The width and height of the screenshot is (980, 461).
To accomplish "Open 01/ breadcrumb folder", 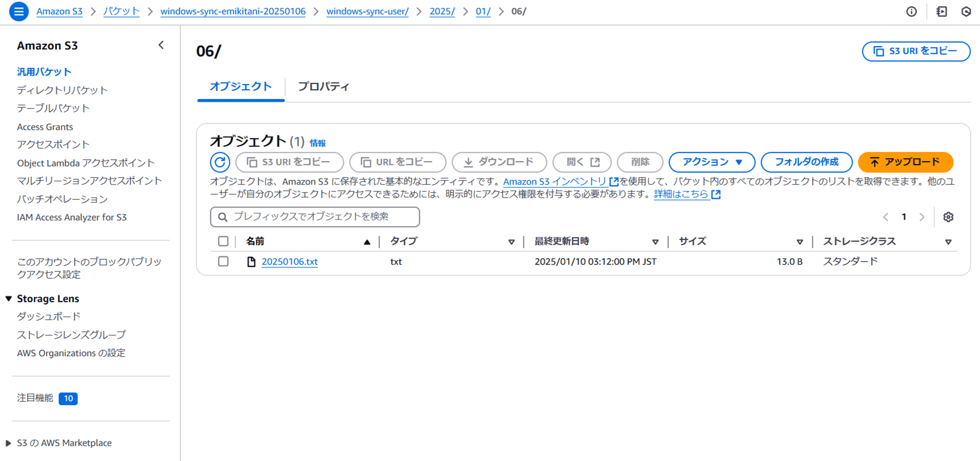I will pyautogui.click(x=483, y=11).
